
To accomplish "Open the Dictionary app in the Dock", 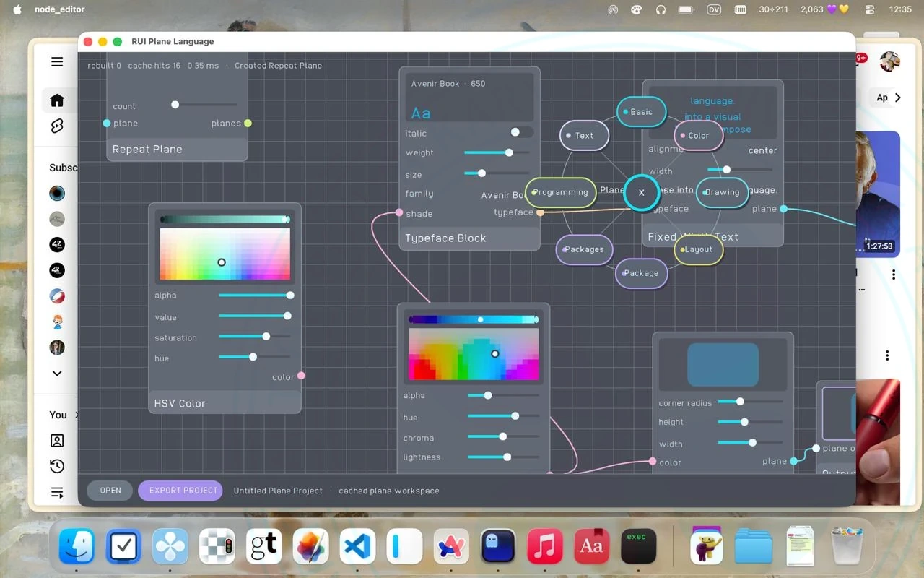I will point(592,545).
